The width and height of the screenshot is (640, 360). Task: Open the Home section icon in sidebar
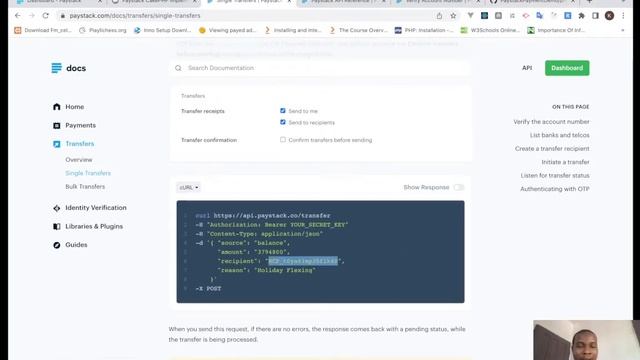57,107
